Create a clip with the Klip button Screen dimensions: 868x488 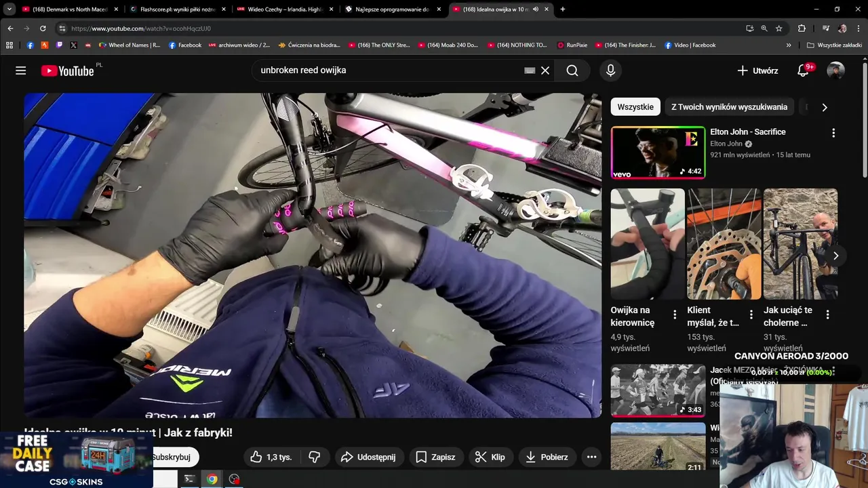click(x=490, y=457)
